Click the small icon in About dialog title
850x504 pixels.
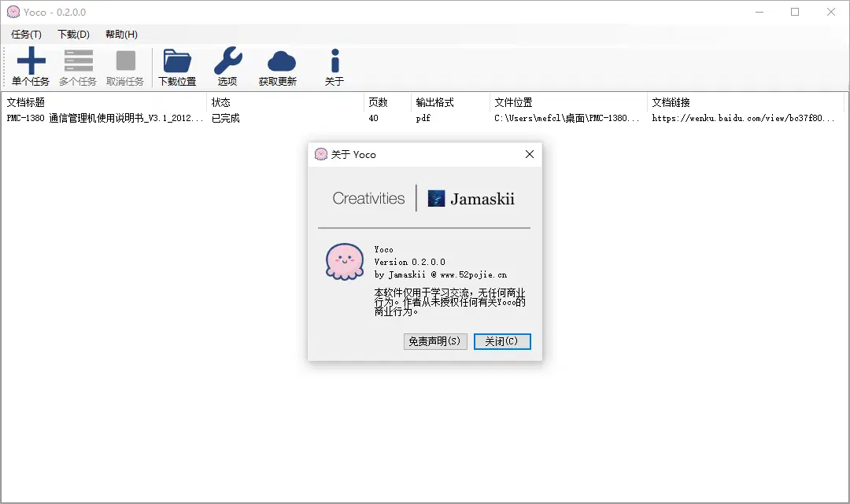tap(321, 154)
